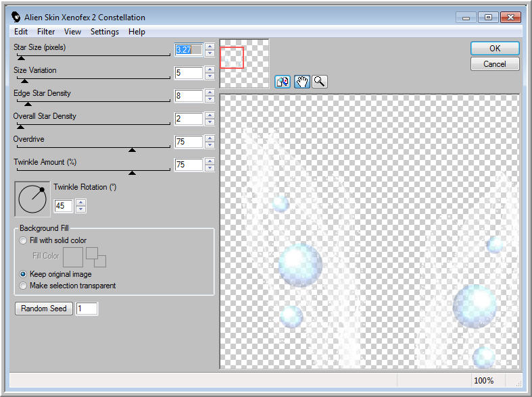Select Make selection transparent option
This screenshot has width=532, height=397.
(23, 286)
